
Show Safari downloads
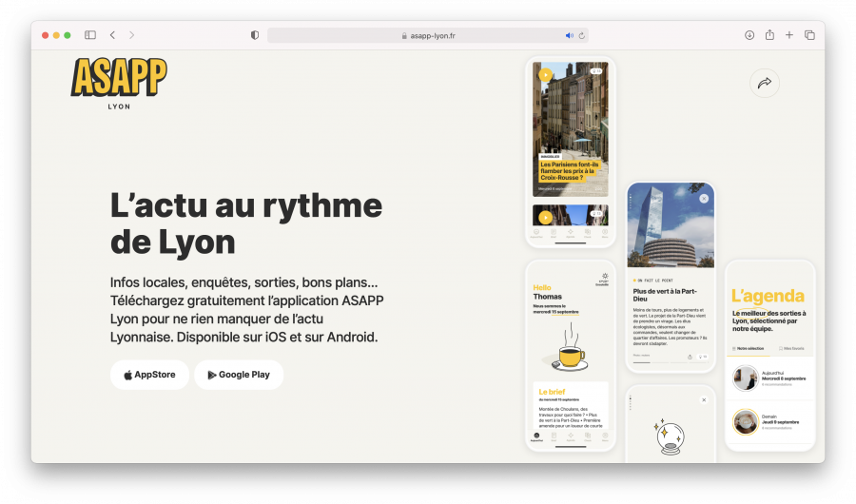749,35
